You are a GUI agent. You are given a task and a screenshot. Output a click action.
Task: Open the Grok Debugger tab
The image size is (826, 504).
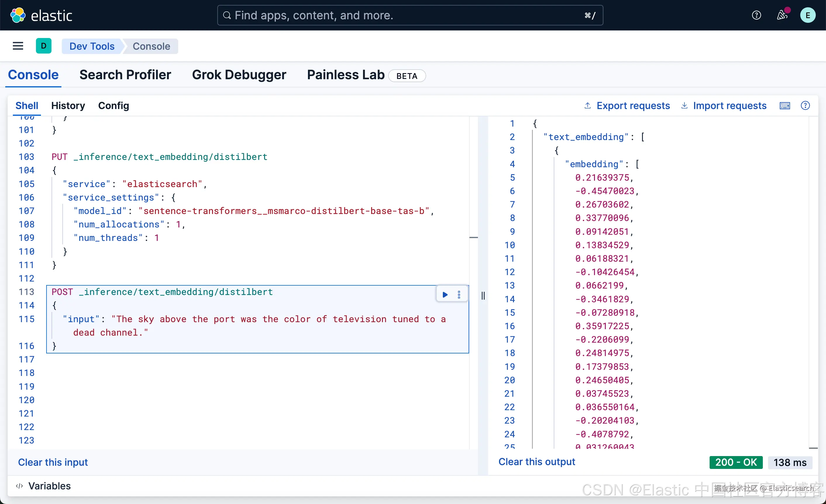click(x=239, y=75)
